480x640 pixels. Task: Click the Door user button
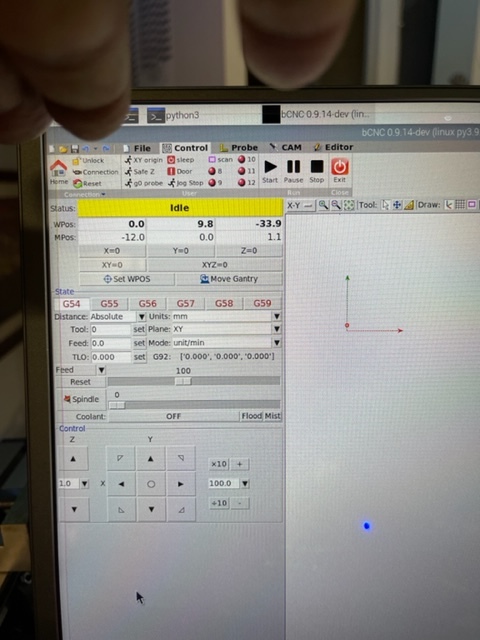(x=180, y=171)
